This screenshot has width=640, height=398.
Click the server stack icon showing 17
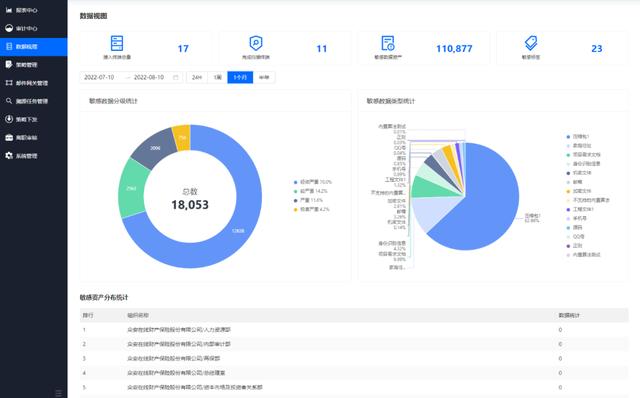click(x=117, y=43)
